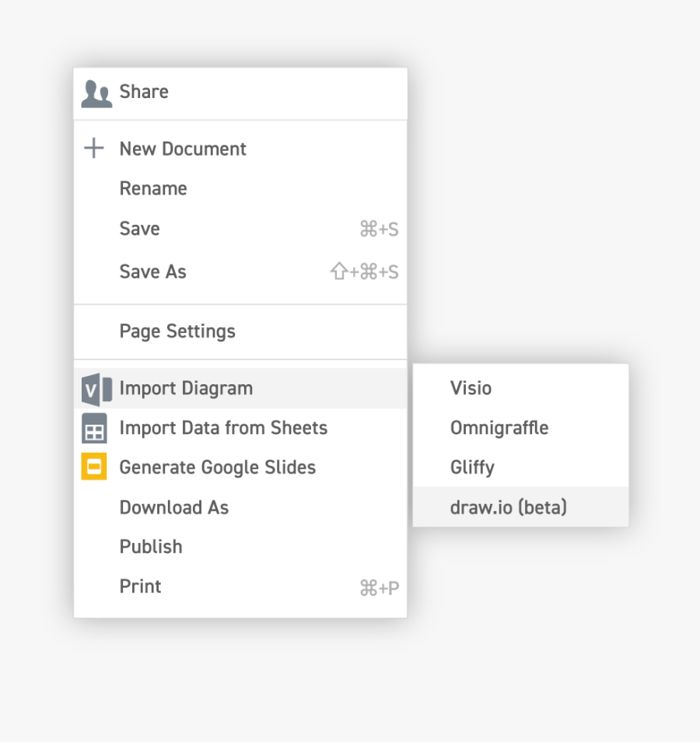This screenshot has height=742, width=700.
Task: Click the plus icon beside New Document
Action: (x=94, y=149)
